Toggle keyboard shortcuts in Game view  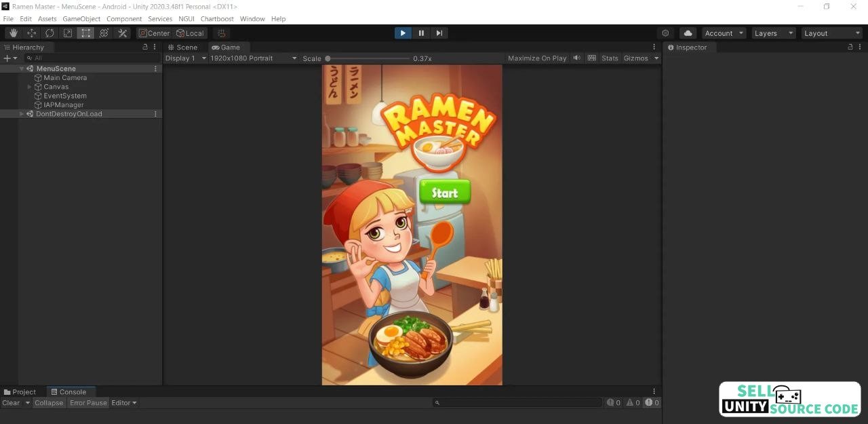(591, 58)
